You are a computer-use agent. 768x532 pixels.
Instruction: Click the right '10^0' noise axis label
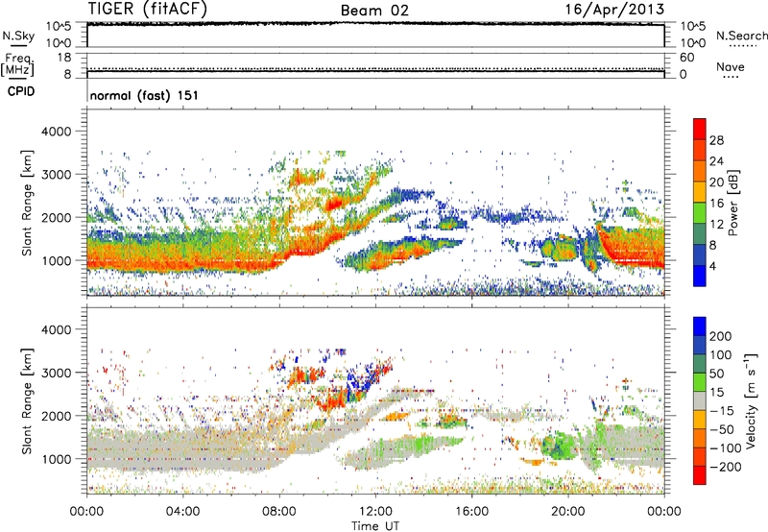[x=693, y=43]
